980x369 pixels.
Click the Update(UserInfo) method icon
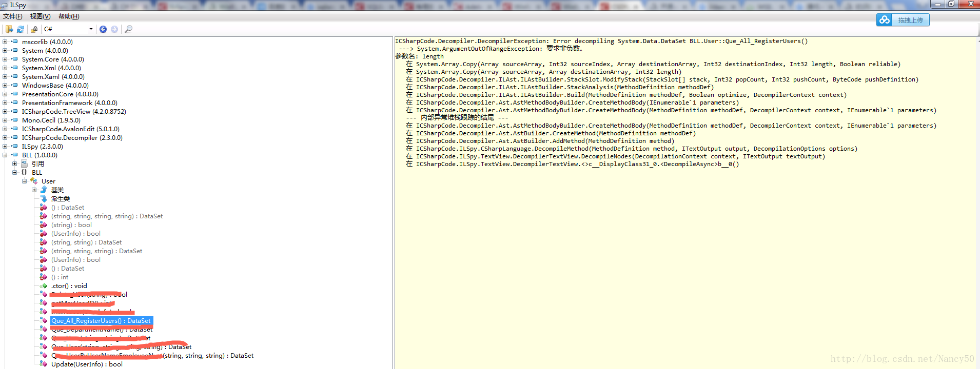pyautogui.click(x=44, y=364)
